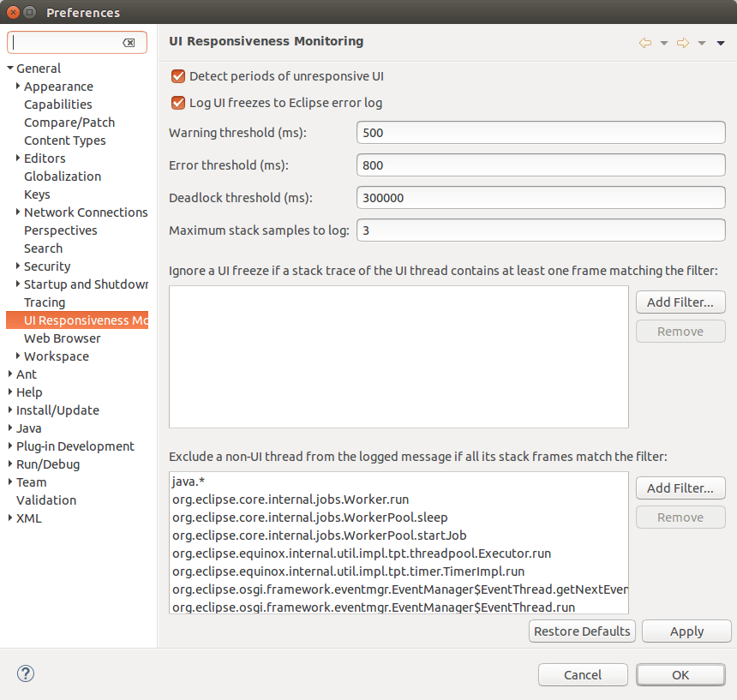Expand the Java preferences category

coord(10,428)
